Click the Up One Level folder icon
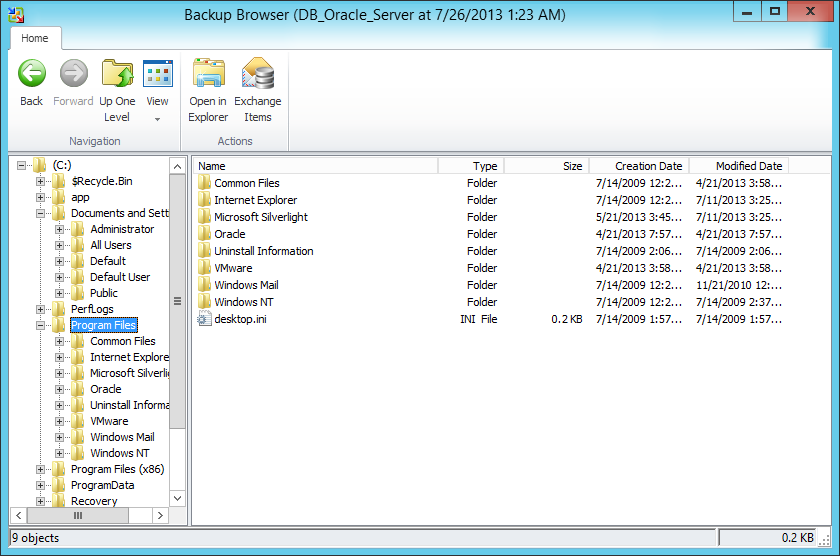Viewport: 840px width, 556px height. tap(117, 73)
